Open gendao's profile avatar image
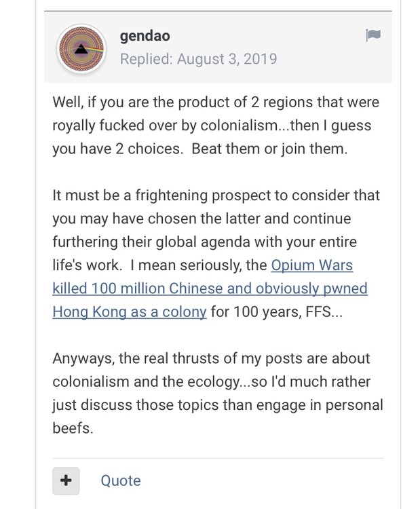 81,48
